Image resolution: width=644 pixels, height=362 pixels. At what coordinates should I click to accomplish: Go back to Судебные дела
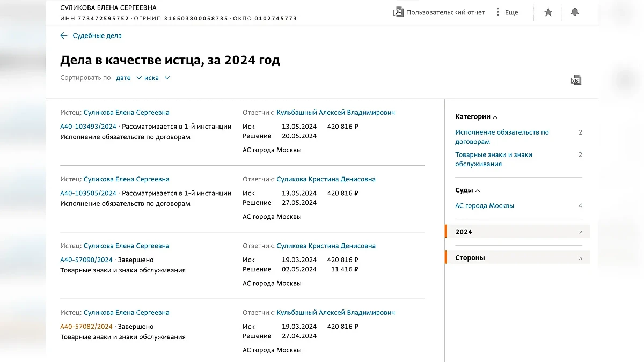91,35
